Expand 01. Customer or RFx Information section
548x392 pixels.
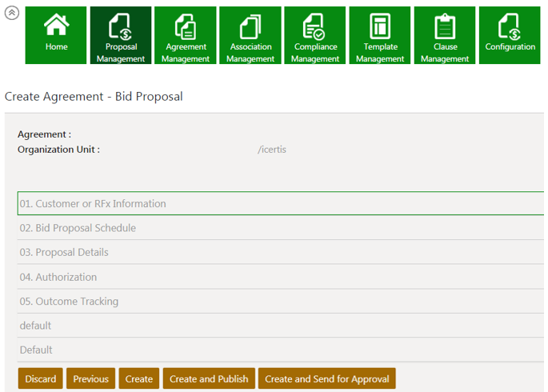[93, 204]
